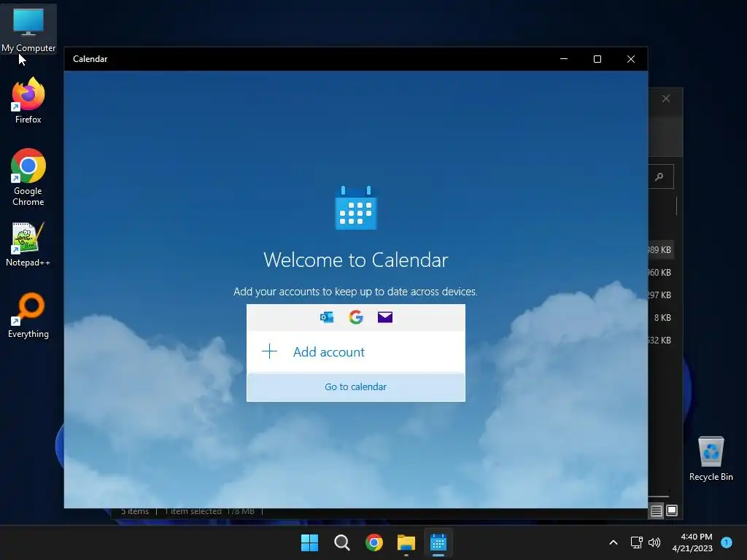Open Google Chrome desktop shortcut
The width and height of the screenshot is (747, 560).
click(28, 177)
